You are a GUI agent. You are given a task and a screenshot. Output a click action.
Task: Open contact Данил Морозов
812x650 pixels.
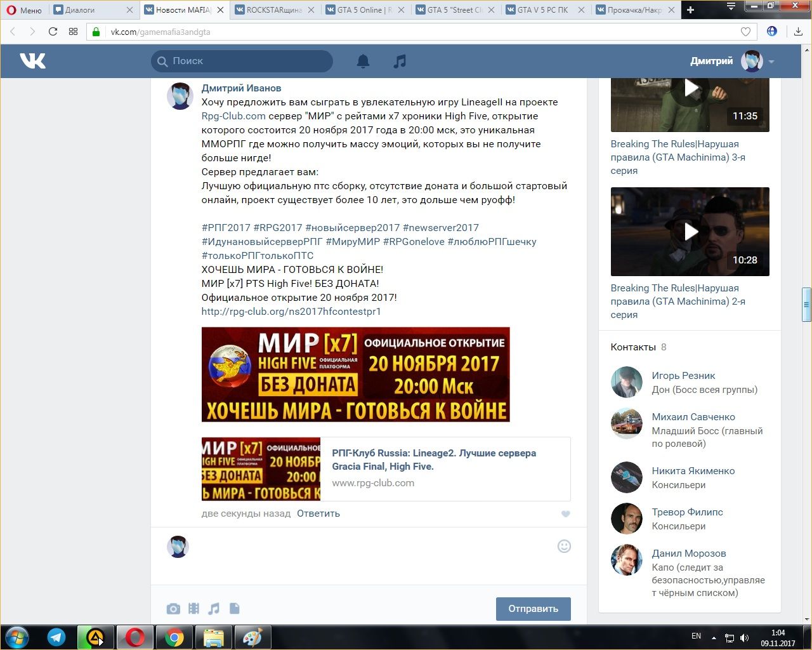coord(689,554)
